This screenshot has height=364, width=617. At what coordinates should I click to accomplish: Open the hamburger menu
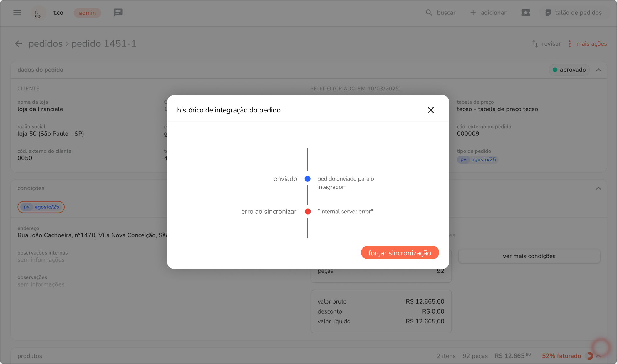point(17,13)
